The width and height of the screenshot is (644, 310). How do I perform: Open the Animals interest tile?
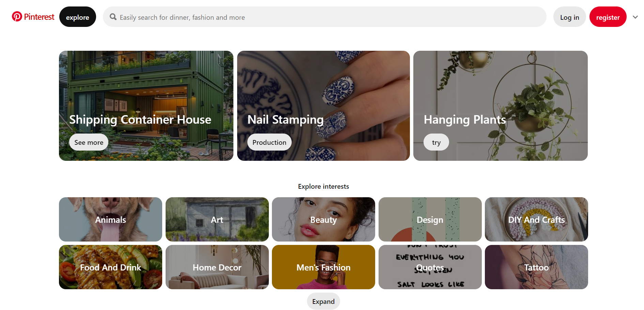coord(110,219)
